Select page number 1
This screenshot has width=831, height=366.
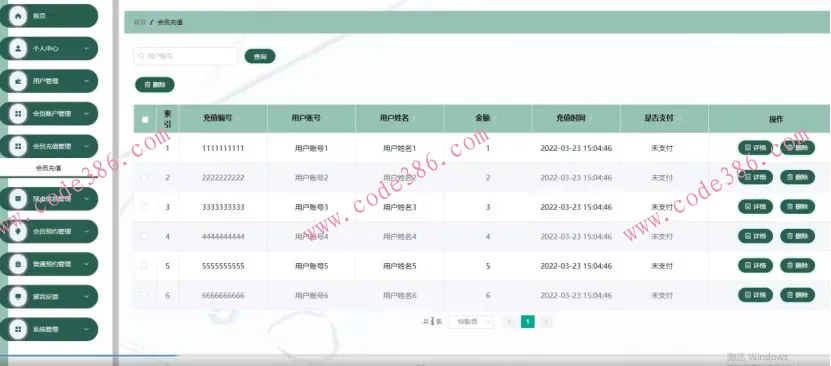(527, 322)
